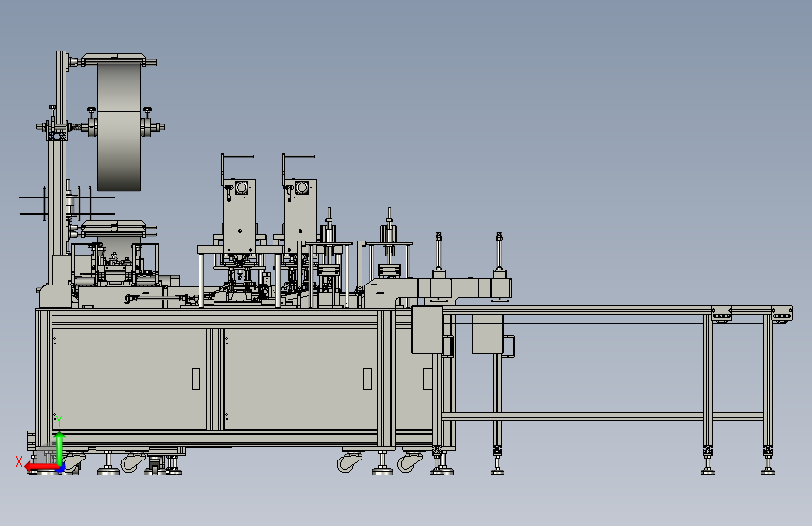
Task: Click the green Y axis arrow of triad
Action: pos(60,447)
